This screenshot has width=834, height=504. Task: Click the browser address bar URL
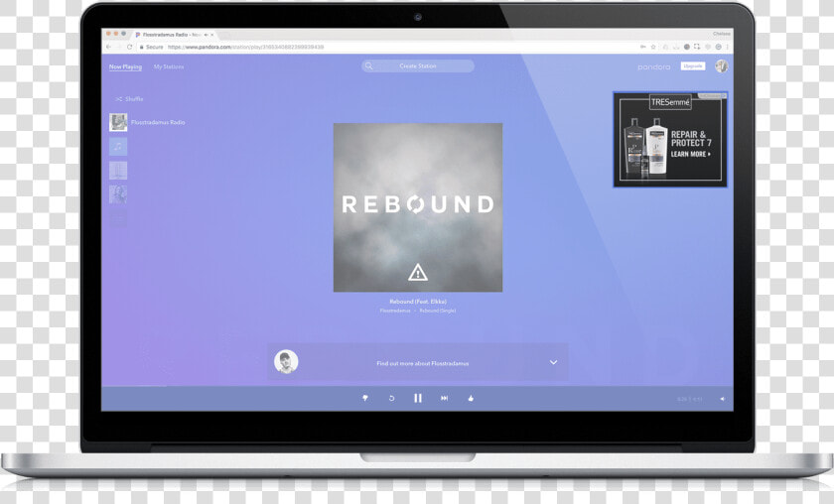click(246, 47)
